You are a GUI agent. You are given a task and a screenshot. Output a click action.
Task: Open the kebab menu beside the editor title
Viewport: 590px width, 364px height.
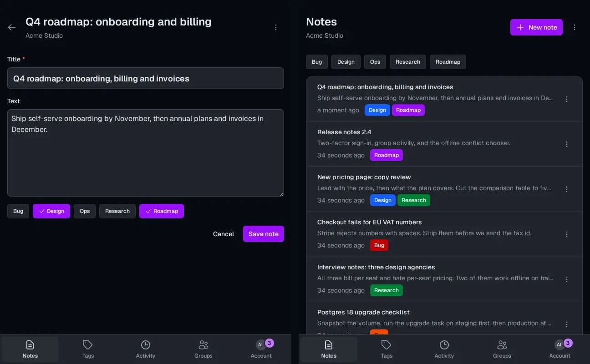coord(276,27)
